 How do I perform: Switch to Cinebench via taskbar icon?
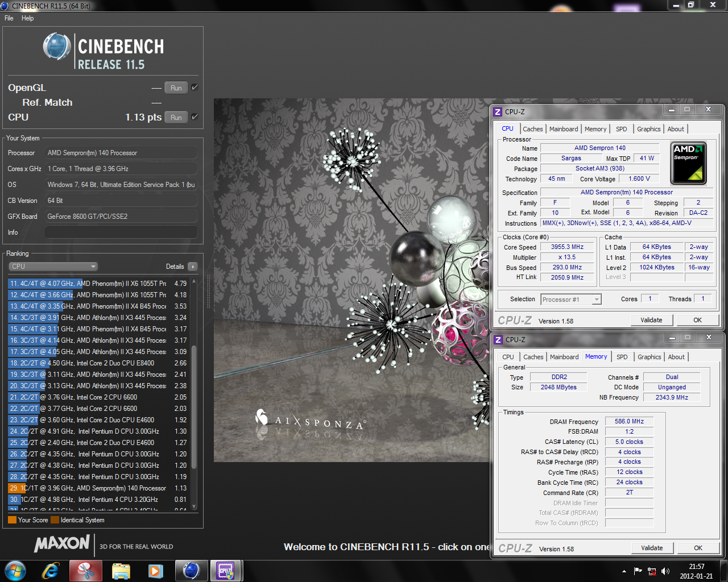[x=191, y=571]
